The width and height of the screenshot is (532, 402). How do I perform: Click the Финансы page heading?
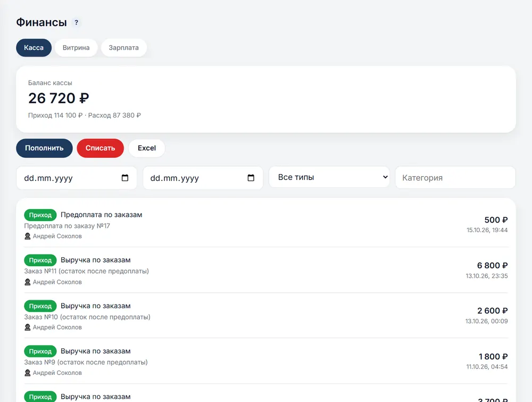(x=41, y=22)
